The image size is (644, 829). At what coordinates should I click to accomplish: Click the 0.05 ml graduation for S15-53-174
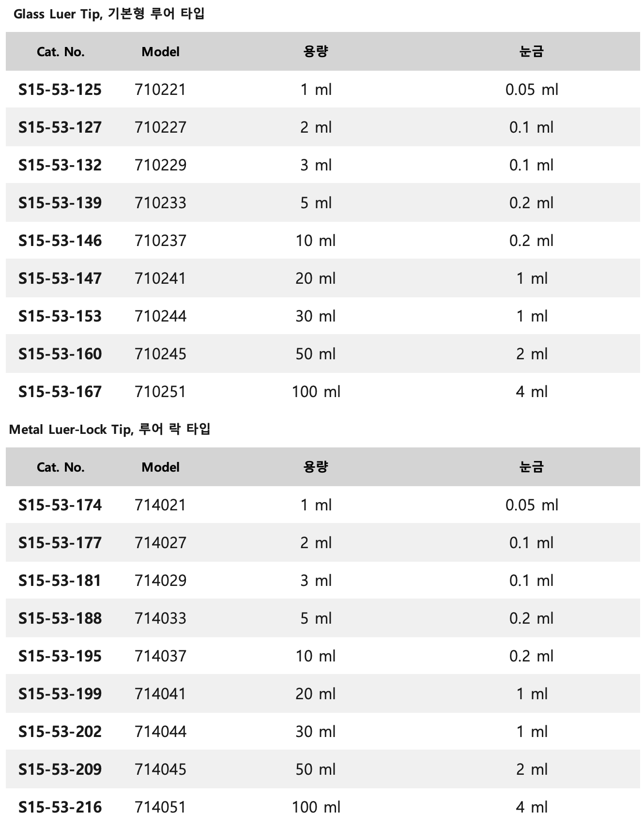pos(532,505)
